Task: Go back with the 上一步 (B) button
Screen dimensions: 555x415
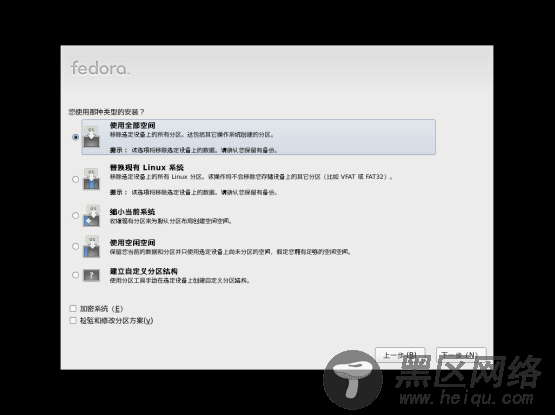Action: tap(400, 355)
